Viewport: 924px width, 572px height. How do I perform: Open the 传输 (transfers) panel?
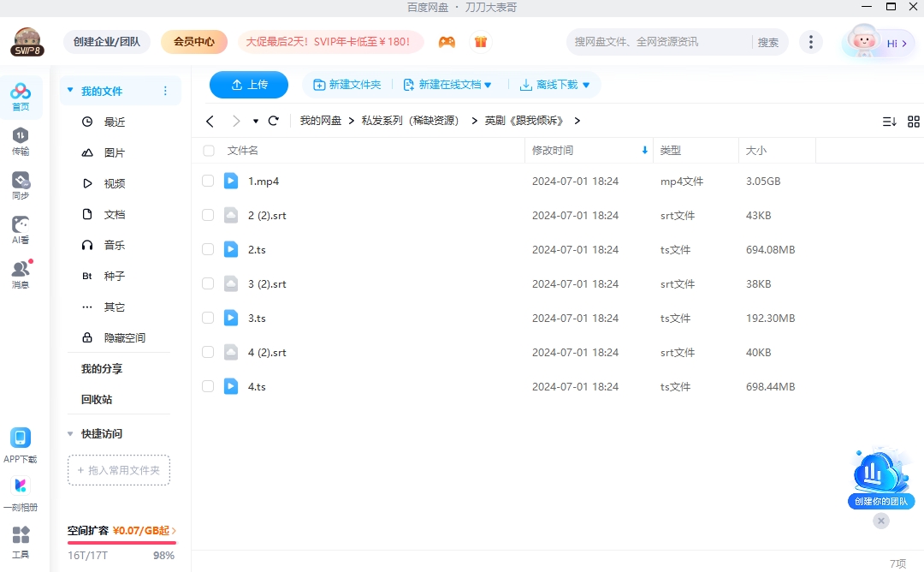coord(21,140)
